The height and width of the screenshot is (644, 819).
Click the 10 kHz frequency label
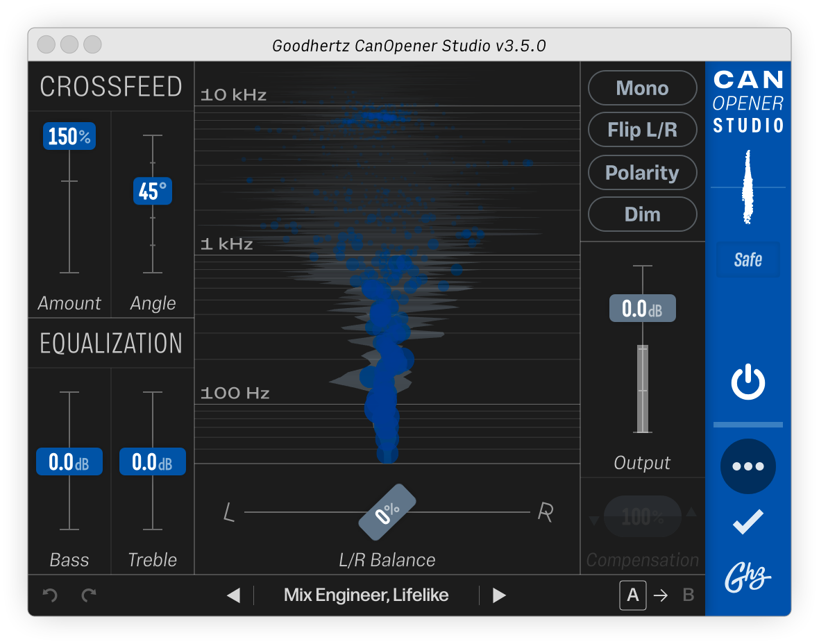(233, 95)
